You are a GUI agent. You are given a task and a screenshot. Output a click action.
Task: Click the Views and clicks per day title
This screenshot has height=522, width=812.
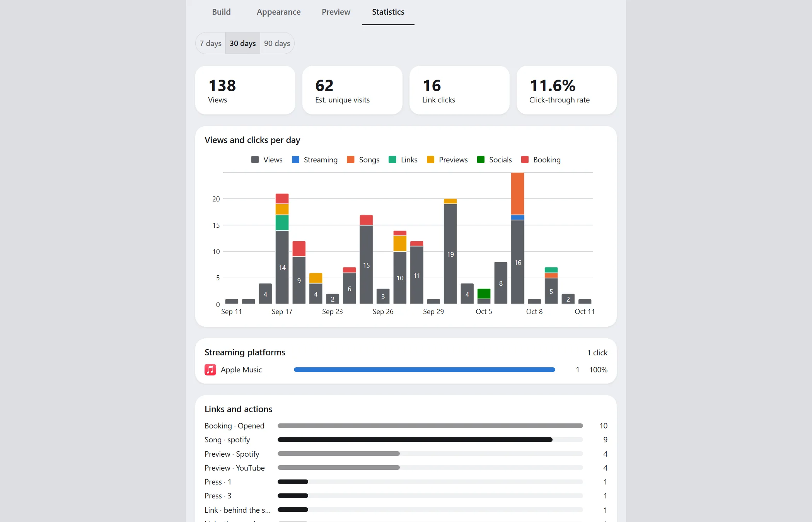[x=252, y=140]
